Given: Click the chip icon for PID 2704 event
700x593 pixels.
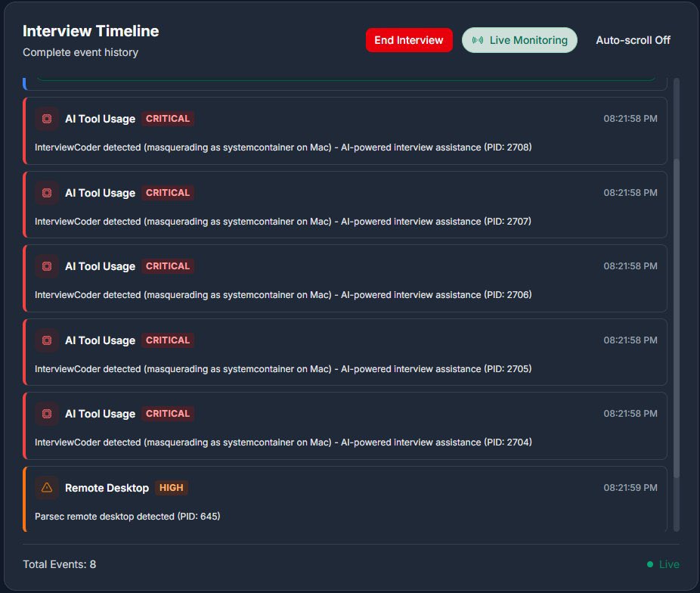Looking at the screenshot, I should pos(47,414).
